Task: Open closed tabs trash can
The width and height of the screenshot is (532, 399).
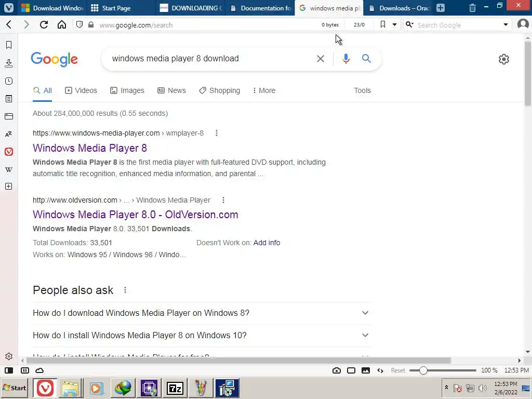Action: click(472, 8)
